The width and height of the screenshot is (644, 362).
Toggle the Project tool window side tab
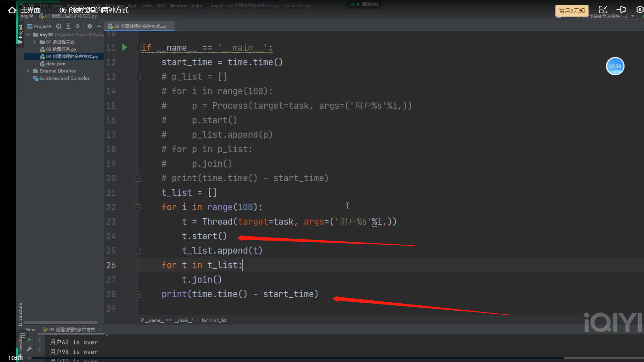point(20,33)
